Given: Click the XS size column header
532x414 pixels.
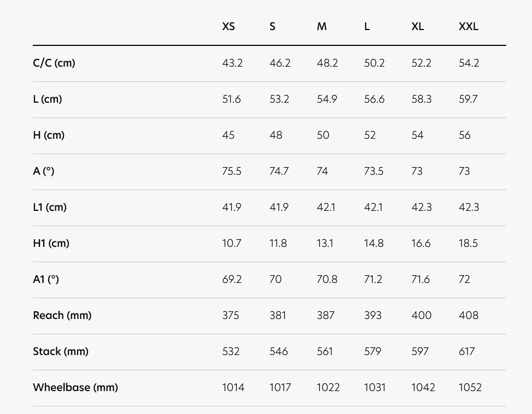Looking at the screenshot, I should (x=229, y=26).
